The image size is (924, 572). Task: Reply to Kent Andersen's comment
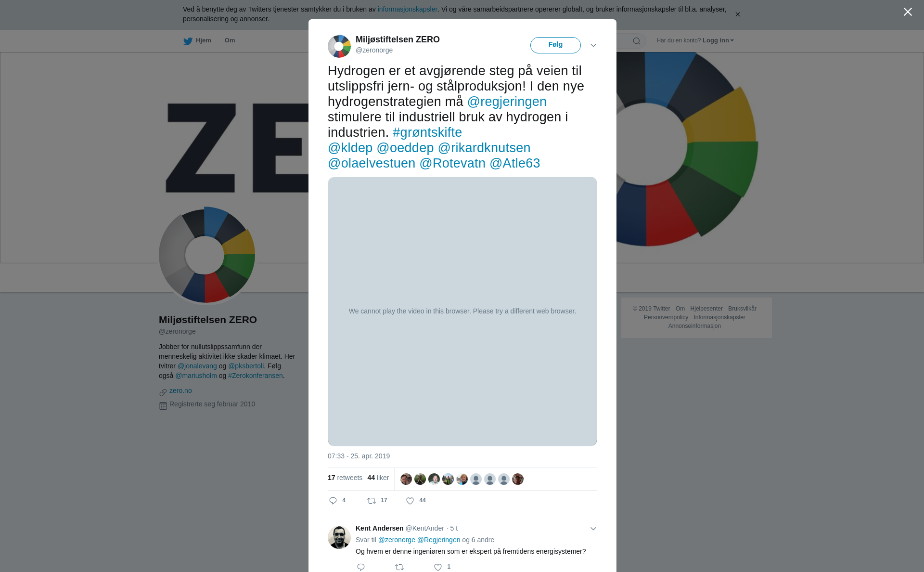[361, 567]
